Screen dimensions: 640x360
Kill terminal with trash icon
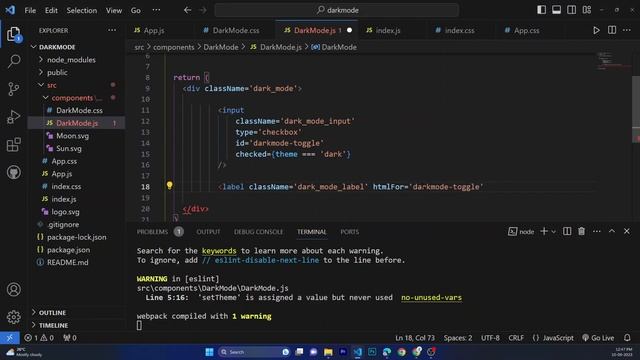pyautogui.click(x=582, y=231)
